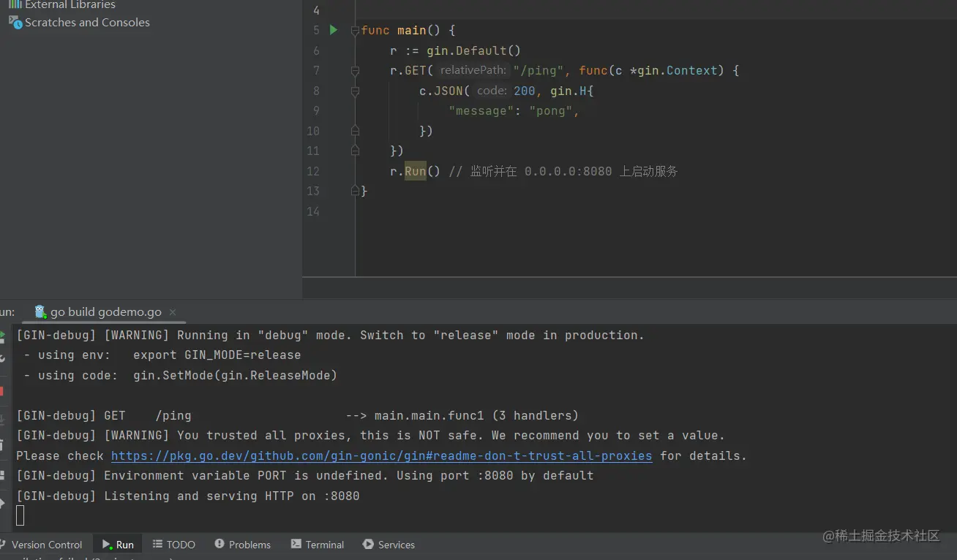Screen dimensions: 957x560
Task: Click the 200 status code in c.JSON
Action: 525,91
